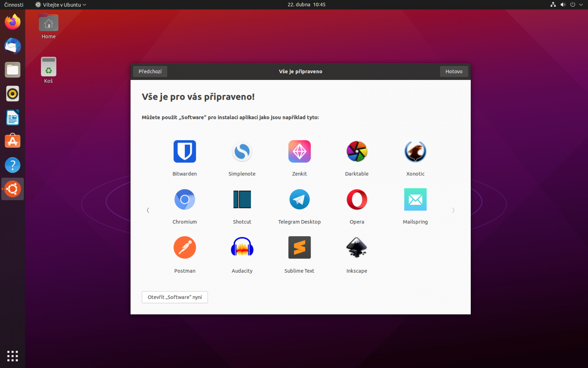Select the Bitwarden app icon
This screenshot has height=368, width=588.
184,151
